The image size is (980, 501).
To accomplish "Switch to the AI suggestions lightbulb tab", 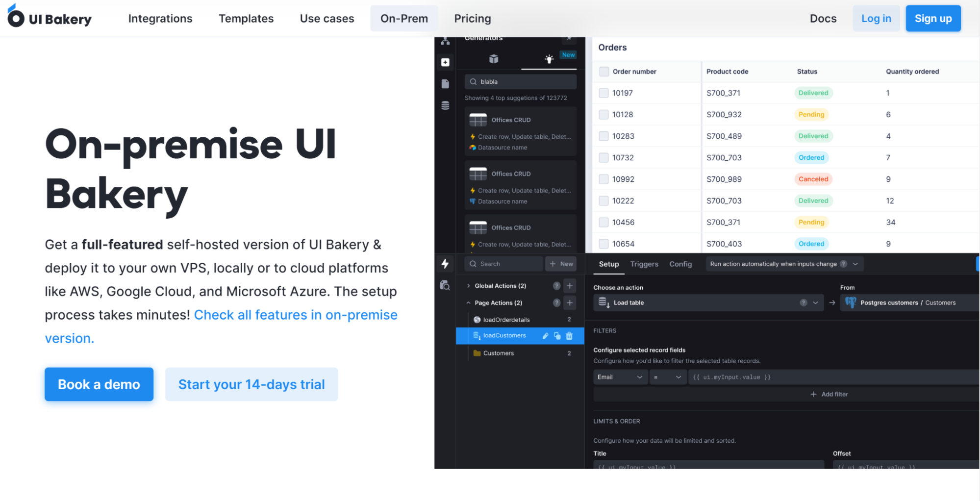I will pos(549,58).
